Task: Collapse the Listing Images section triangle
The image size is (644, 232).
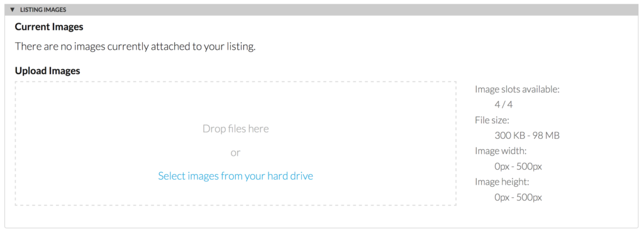Action: (x=12, y=10)
